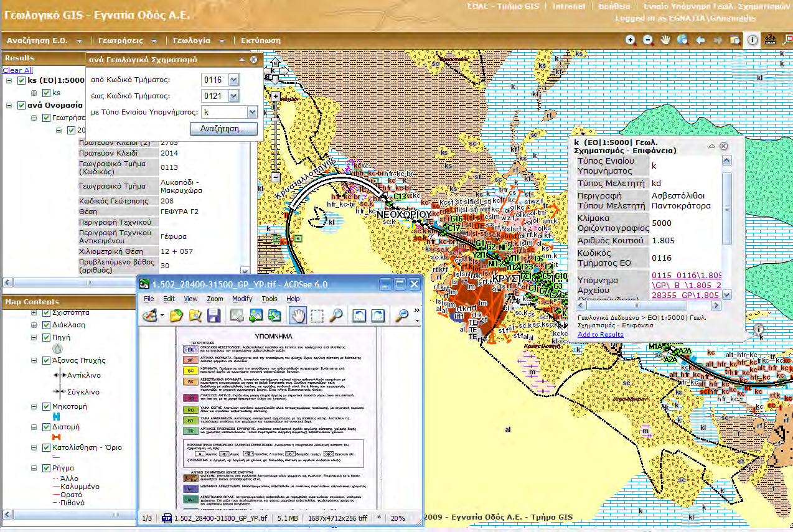
Task: Activate the Identify (i) tool
Action: point(752,40)
